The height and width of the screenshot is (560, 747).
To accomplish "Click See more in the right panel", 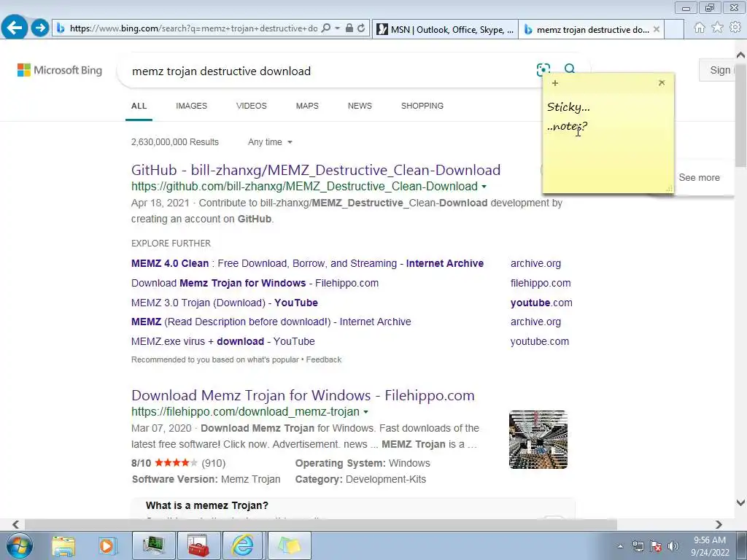I will [x=699, y=178].
